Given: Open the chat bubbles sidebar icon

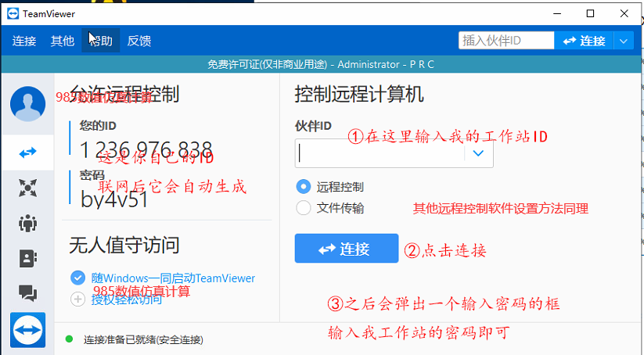Looking at the screenshot, I should pos(28,293).
